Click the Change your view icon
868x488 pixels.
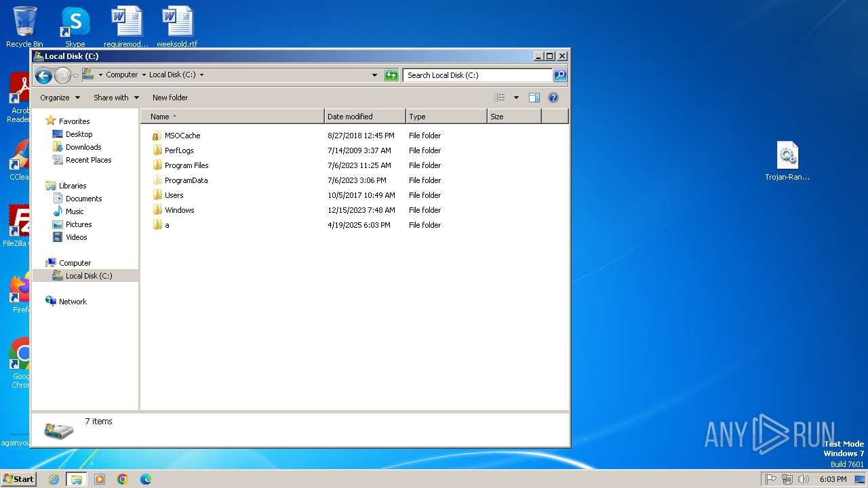point(500,98)
